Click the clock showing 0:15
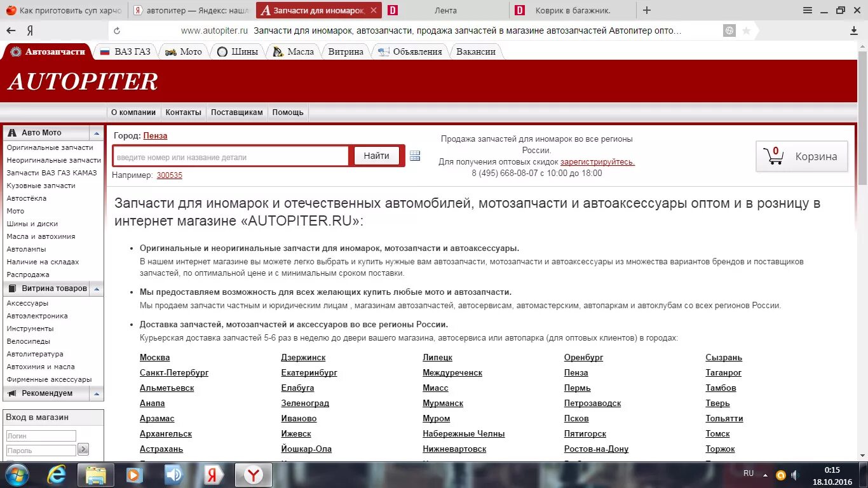Screen dimensions: 868x488 (x=832, y=470)
